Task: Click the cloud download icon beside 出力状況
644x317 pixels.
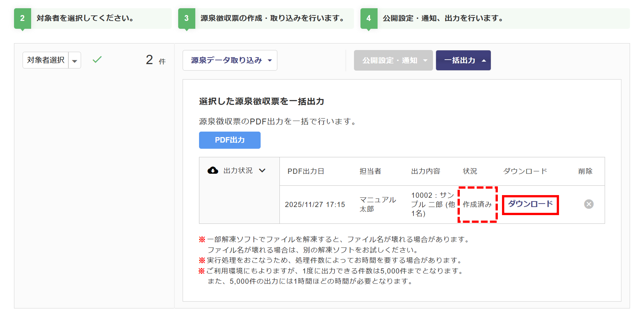Action: click(x=213, y=170)
